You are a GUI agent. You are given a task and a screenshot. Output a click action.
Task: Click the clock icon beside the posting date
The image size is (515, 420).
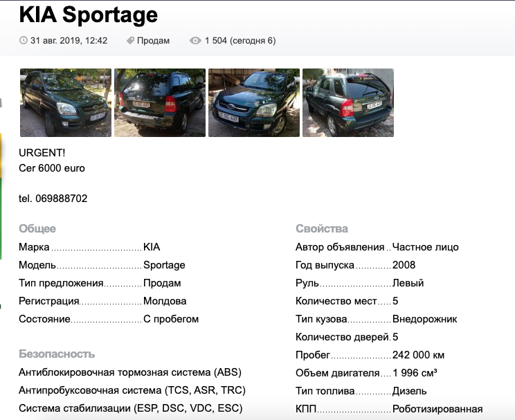pyautogui.click(x=24, y=41)
